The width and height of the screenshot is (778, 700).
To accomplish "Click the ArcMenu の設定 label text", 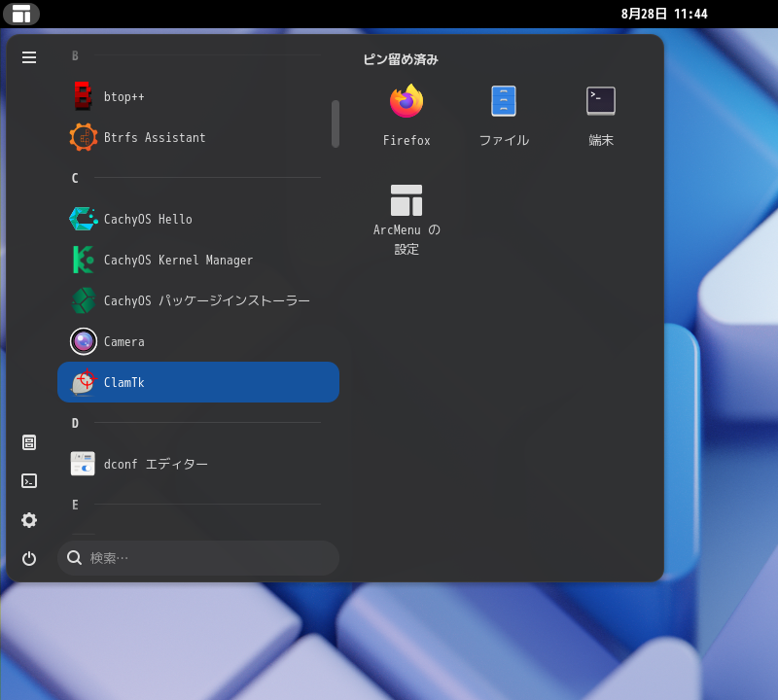I will 407,239.
